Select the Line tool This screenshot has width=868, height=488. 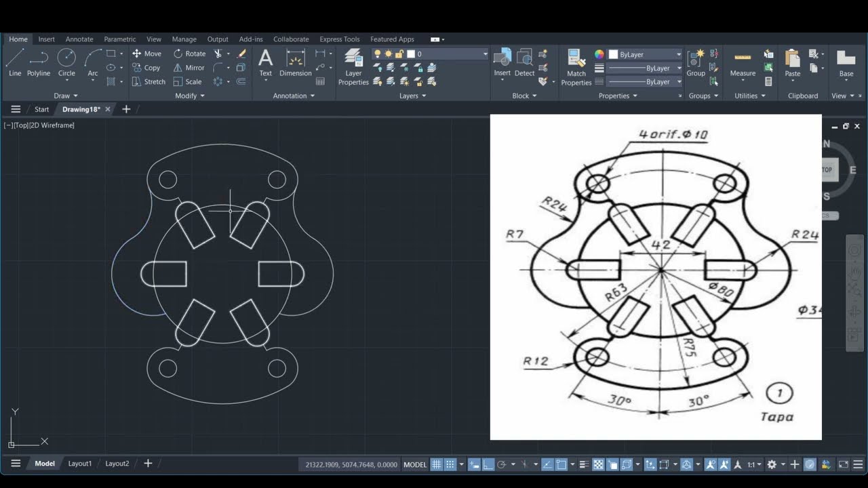pyautogui.click(x=15, y=62)
